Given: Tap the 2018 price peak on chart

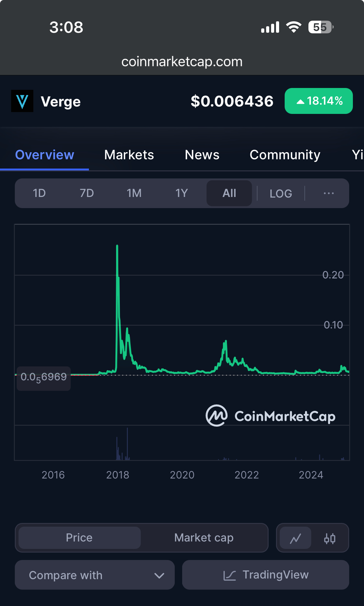Looking at the screenshot, I should (117, 246).
